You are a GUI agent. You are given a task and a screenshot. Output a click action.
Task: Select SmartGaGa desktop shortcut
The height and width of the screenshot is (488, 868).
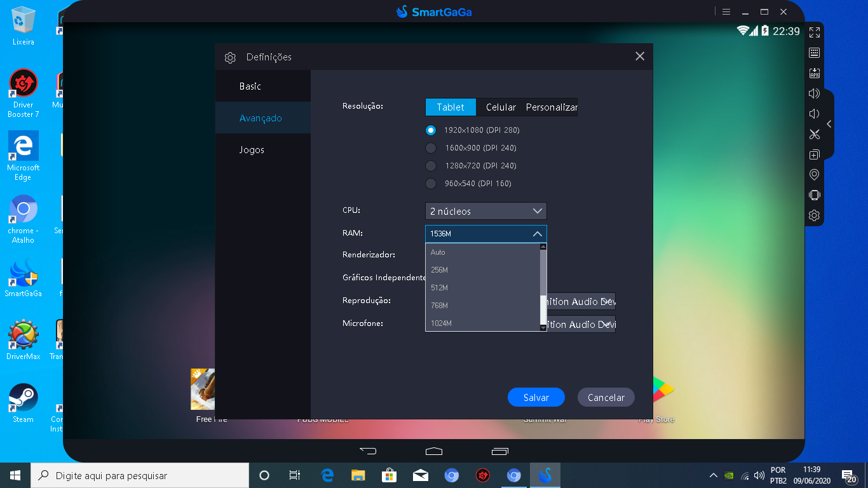click(x=23, y=278)
